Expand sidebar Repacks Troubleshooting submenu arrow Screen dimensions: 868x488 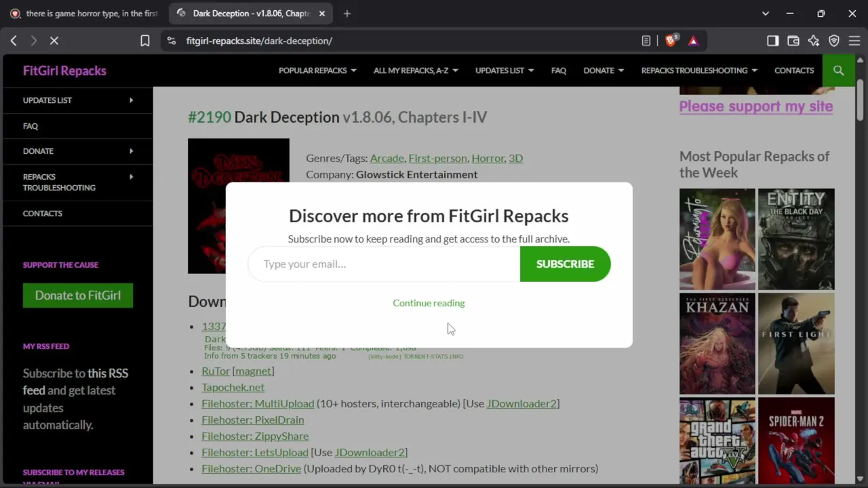[132, 177]
